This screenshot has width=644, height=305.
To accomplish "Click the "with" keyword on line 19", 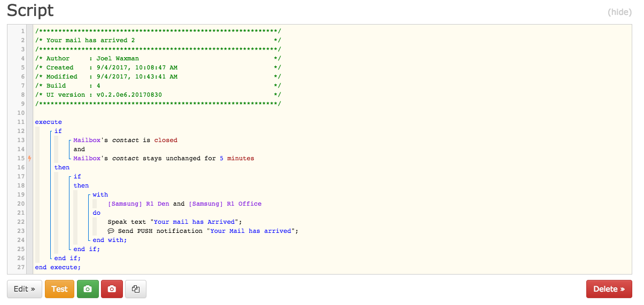I will pos(100,194).
